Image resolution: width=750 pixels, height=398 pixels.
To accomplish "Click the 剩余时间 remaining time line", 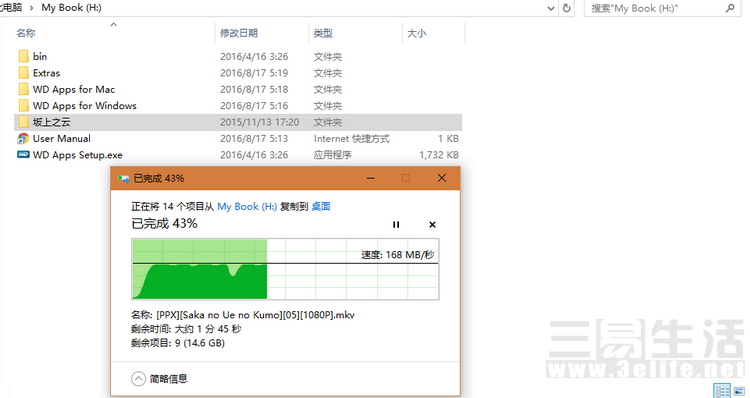I will pos(186,329).
